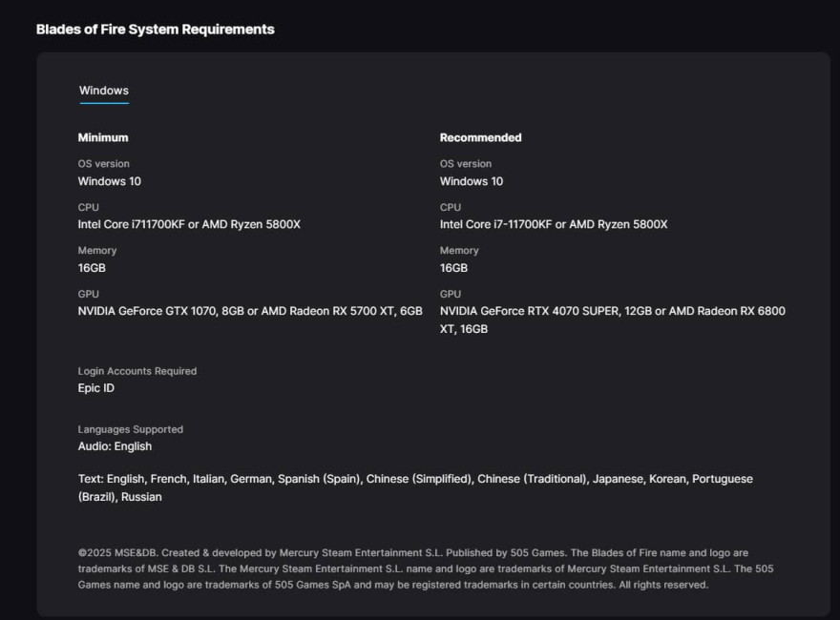Select the Windows tab
840x620 pixels.
click(104, 91)
